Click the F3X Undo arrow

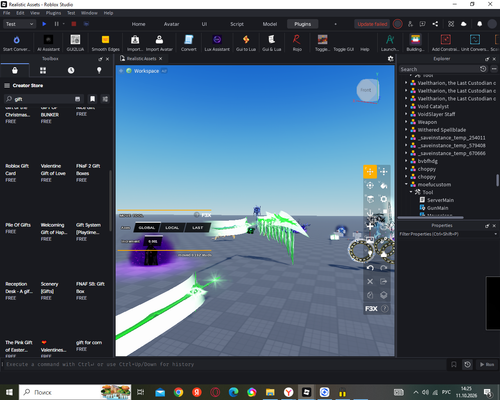tap(370, 268)
